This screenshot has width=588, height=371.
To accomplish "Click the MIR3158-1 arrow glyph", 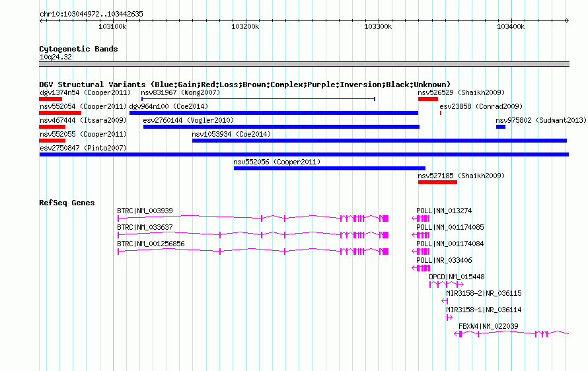I will (449, 318).
